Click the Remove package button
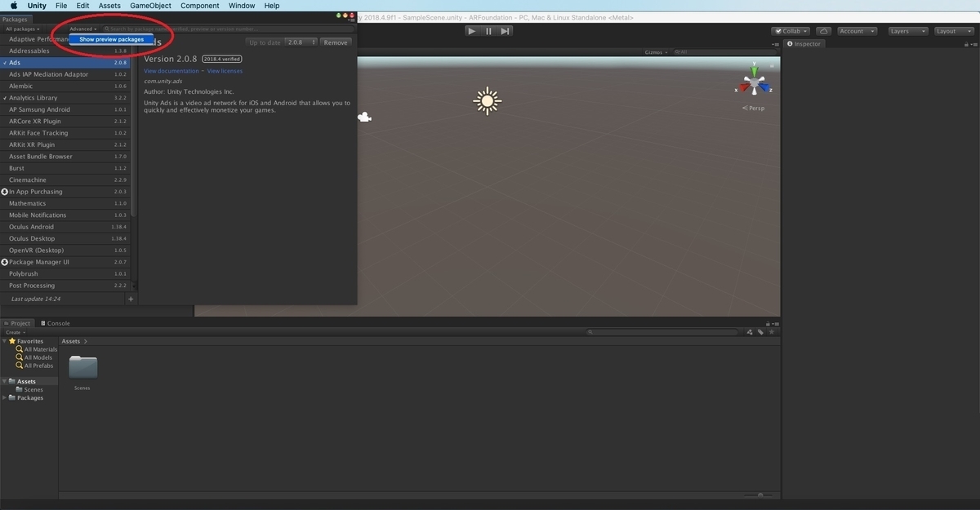 (335, 42)
